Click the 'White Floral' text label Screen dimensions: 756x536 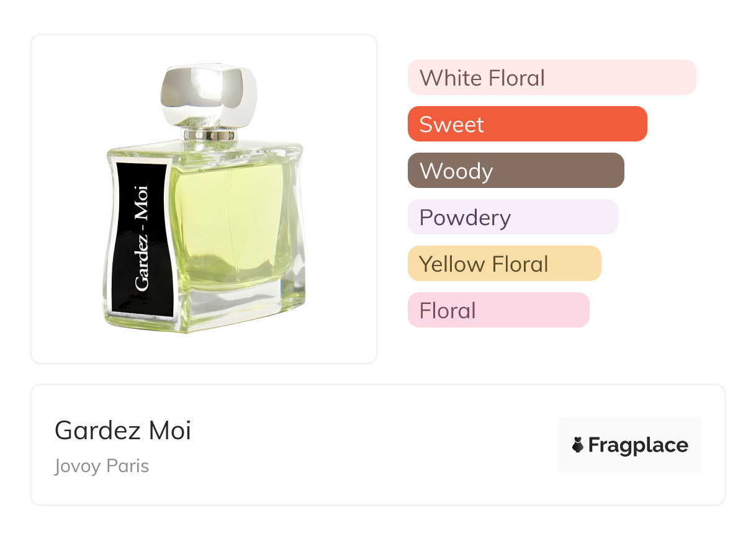[x=482, y=78]
